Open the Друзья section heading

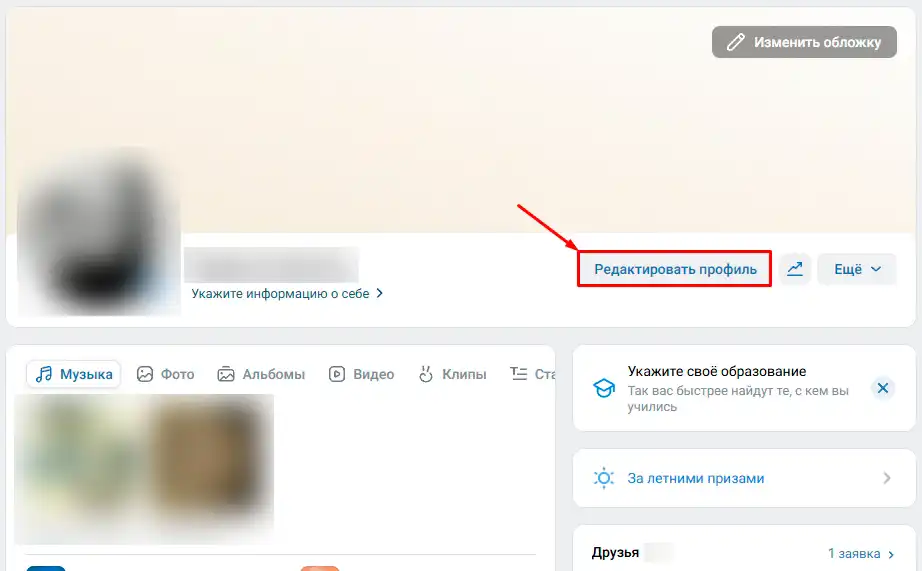click(615, 553)
